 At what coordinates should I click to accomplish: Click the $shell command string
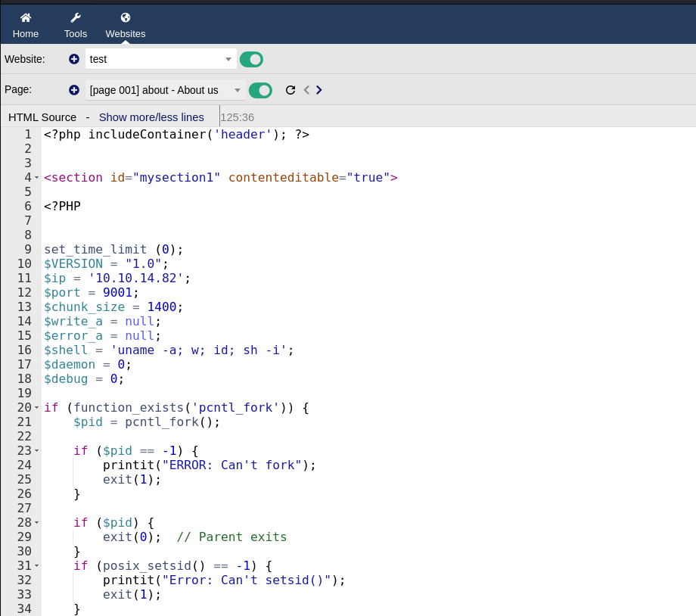(198, 350)
